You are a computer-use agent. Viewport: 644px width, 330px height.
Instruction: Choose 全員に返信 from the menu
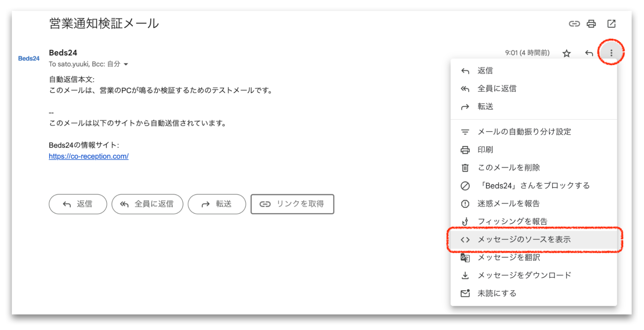click(x=496, y=89)
